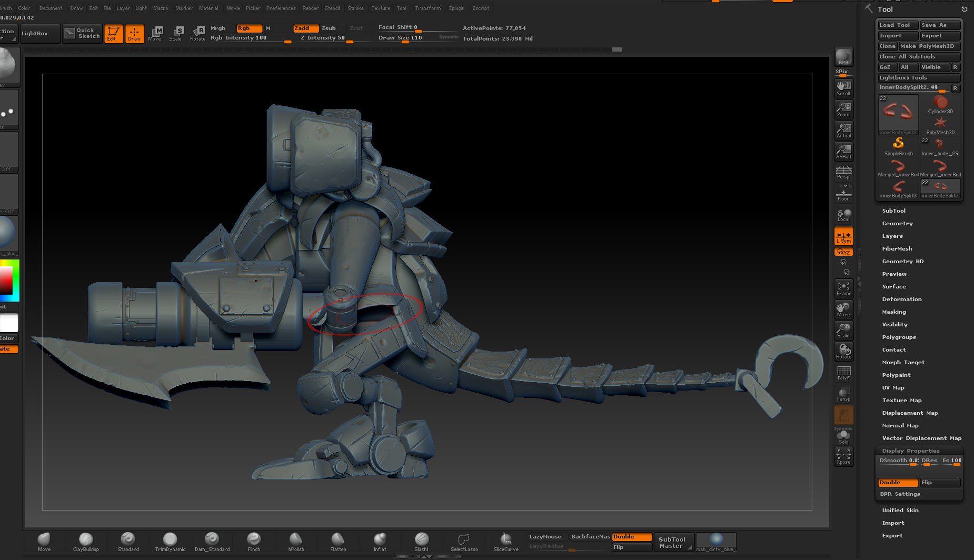
Task: Expand the Morph Target subpalette
Action: tap(903, 363)
